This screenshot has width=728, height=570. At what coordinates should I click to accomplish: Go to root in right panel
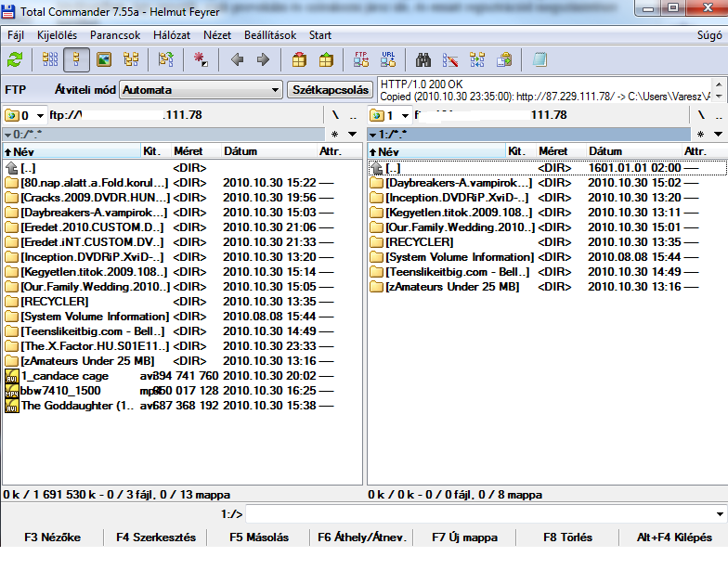click(x=701, y=115)
